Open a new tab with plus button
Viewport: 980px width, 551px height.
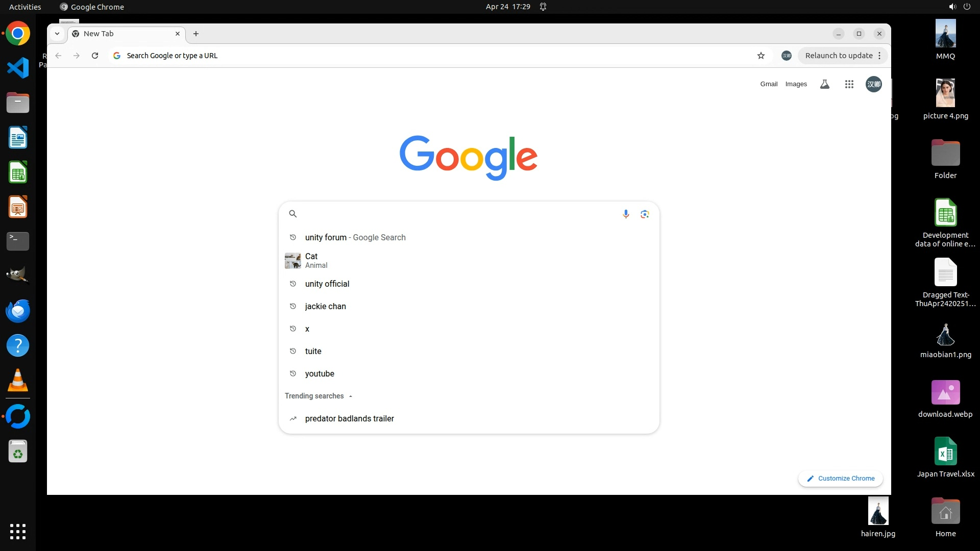tap(196, 34)
